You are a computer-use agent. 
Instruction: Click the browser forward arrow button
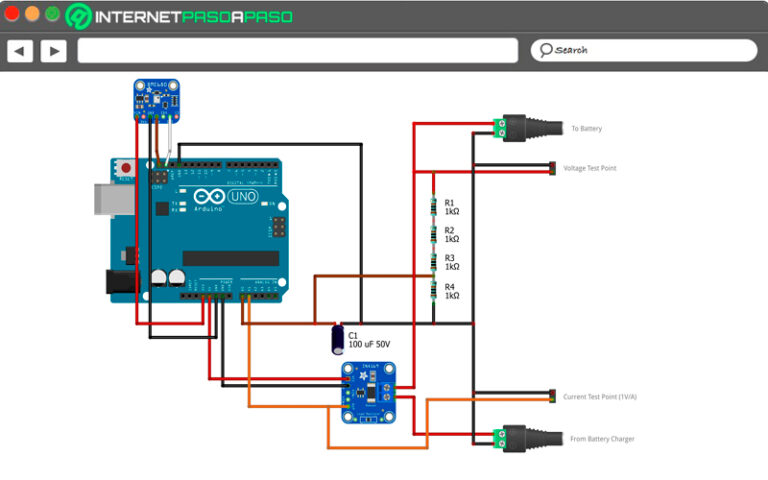pyautogui.click(x=53, y=51)
